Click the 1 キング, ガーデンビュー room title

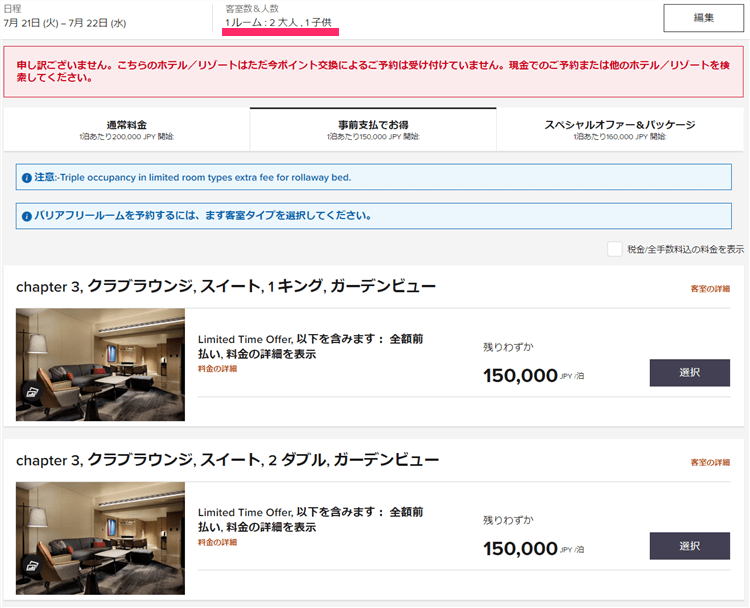coord(226,288)
